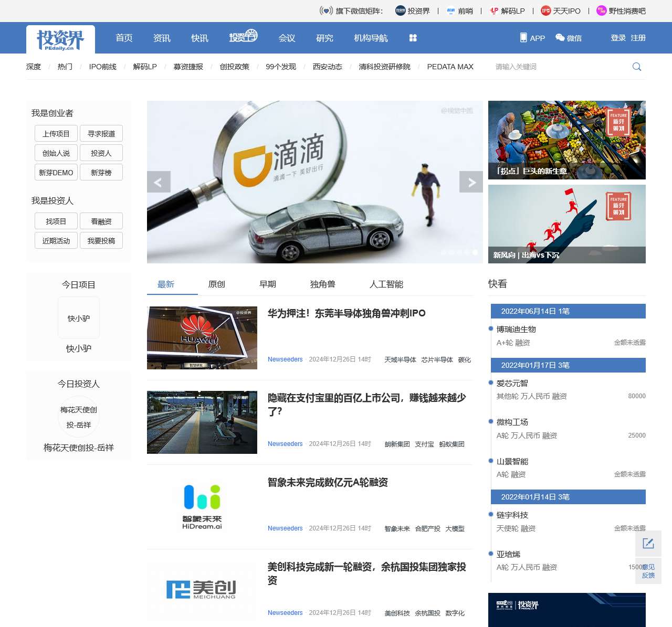Viewport: 672px width, 627px height.
Task: Click the 投资界 PEdaily.cn site logo
Action: pos(60,39)
